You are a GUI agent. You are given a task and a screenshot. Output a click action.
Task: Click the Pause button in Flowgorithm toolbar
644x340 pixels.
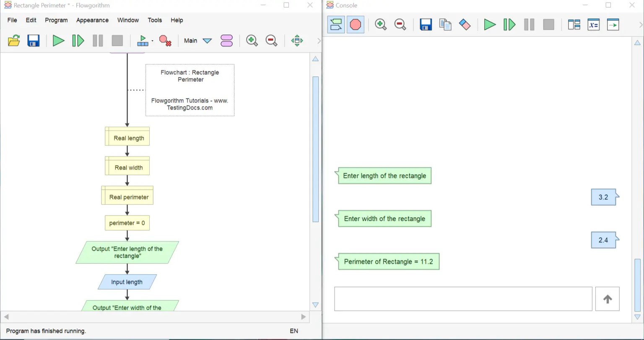pyautogui.click(x=98, y=41)
